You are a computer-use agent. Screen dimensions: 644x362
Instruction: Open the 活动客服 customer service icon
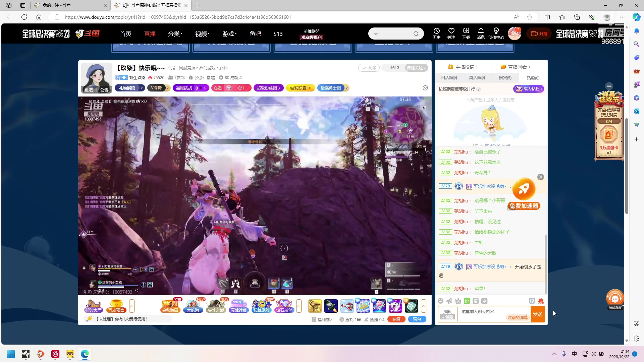point(615,299)
